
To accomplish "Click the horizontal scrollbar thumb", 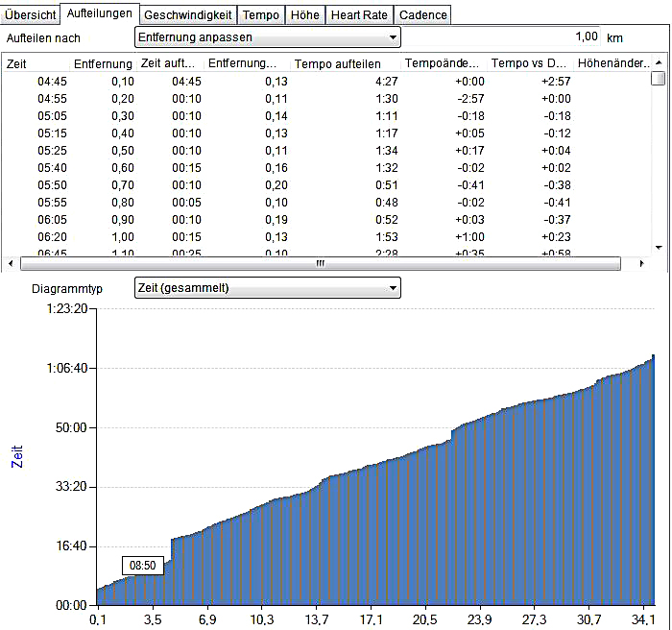I will coord(321,263).
